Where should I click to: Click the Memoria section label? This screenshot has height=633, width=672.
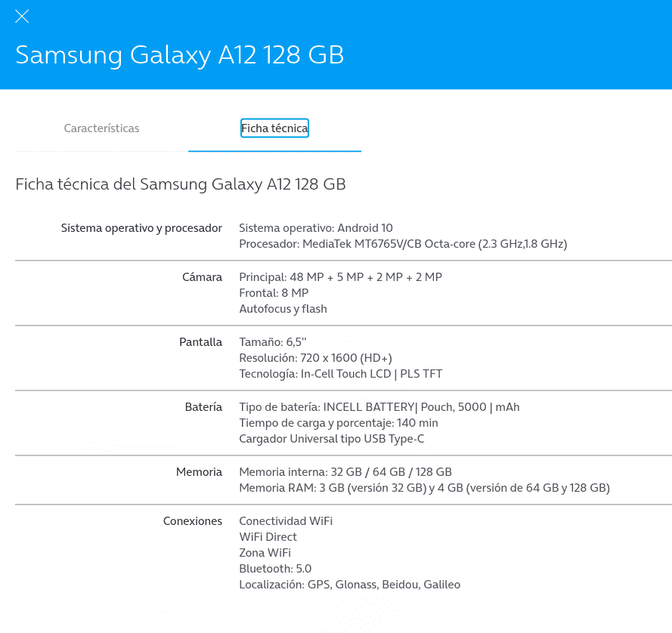coord(200,472)
